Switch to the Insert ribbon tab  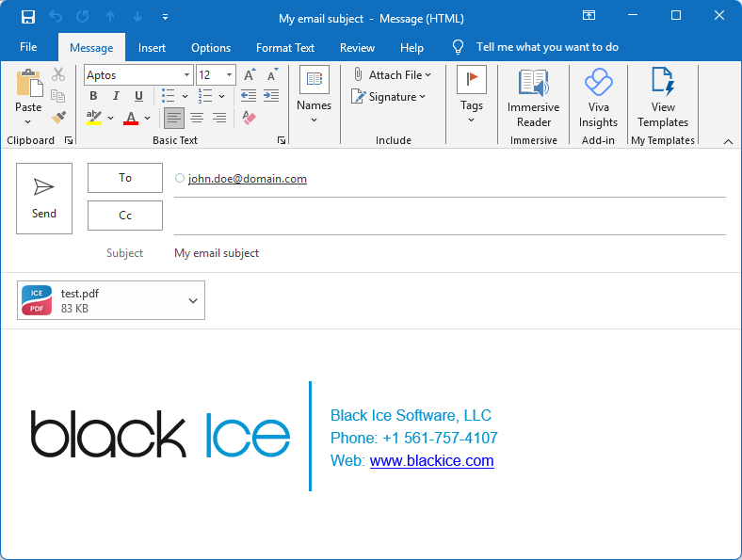coord(152,47)
